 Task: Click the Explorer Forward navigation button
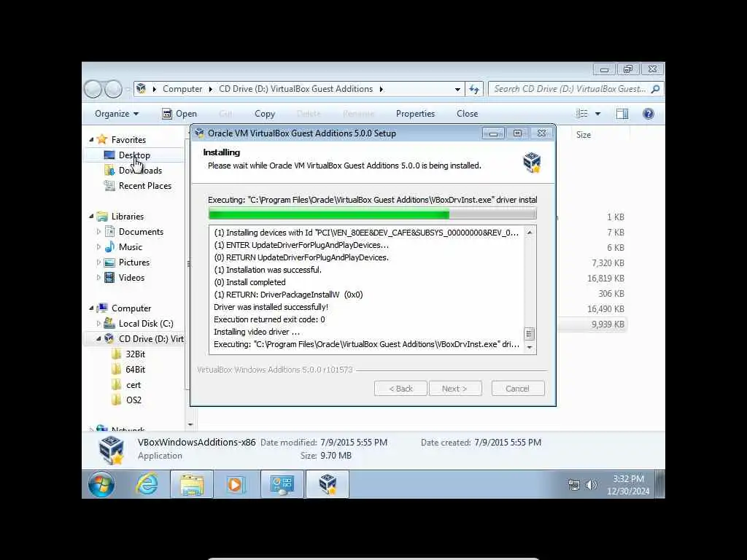coord(113,89)
